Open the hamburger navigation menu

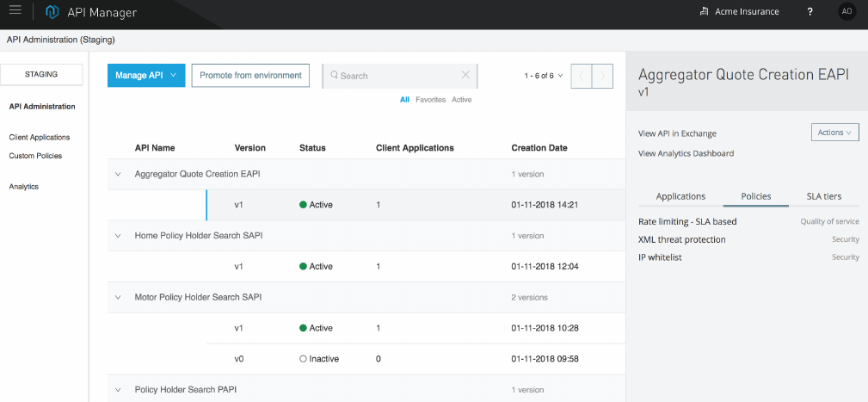click(x=15, y=11)
